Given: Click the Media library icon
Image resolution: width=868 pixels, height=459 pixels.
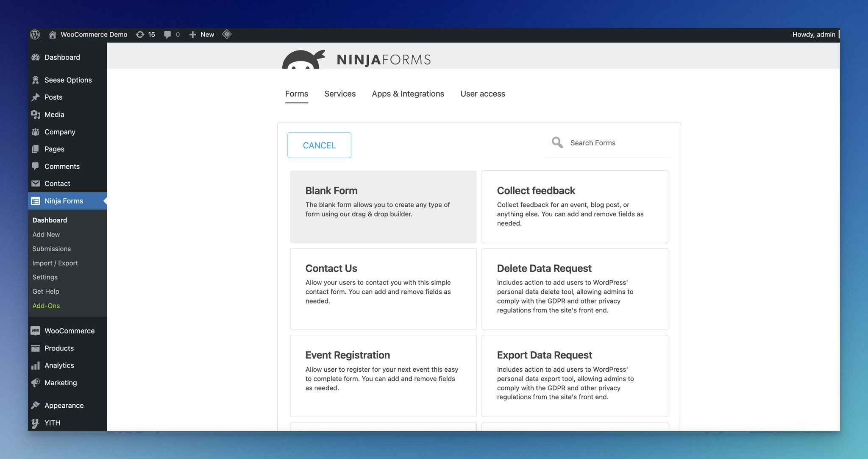Looking at the screenshot, I should click(x=36, y=114).
